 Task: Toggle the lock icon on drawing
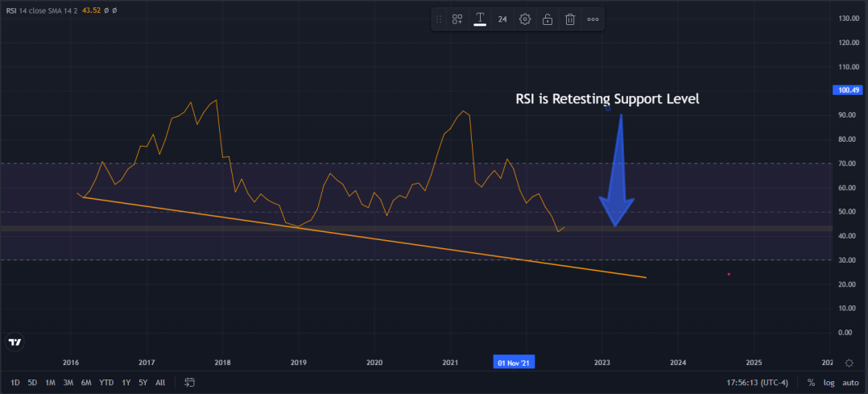[x=548, y=19]
